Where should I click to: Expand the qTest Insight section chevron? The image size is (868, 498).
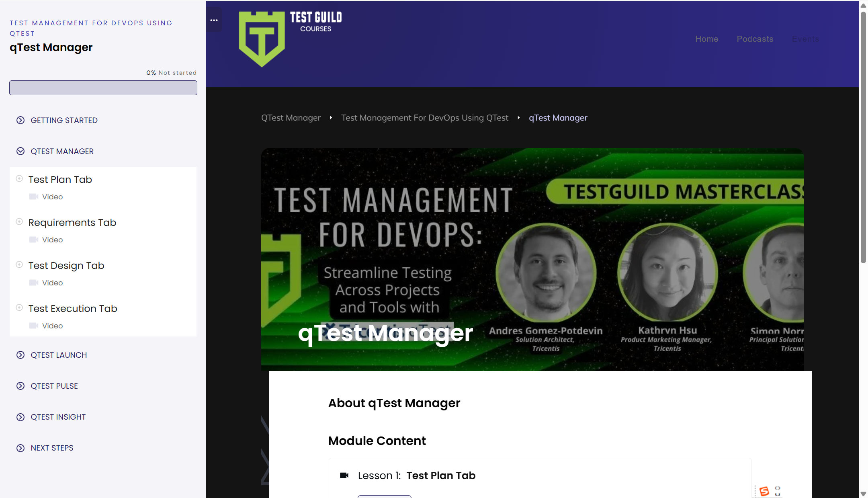(20, 417)
